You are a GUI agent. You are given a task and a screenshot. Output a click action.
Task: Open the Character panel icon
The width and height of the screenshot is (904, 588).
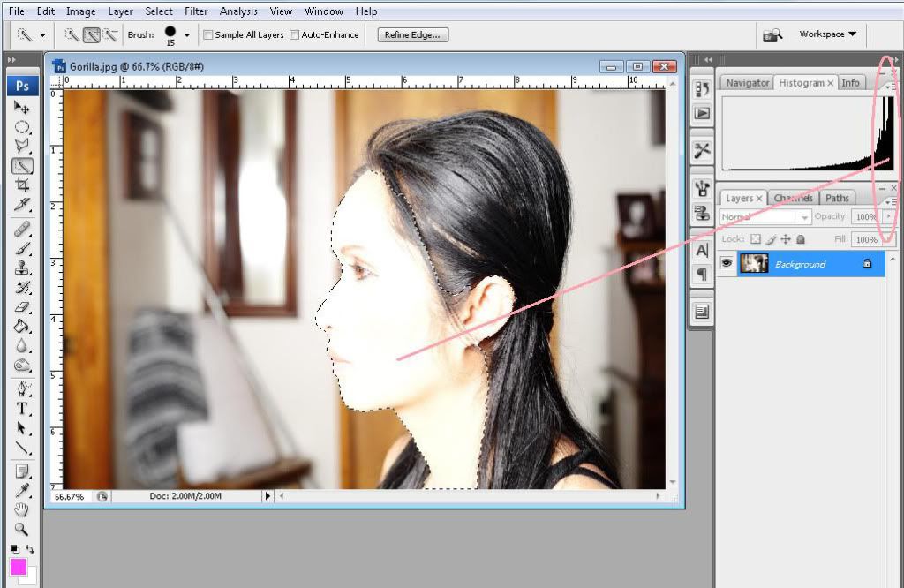click(703, 252)
